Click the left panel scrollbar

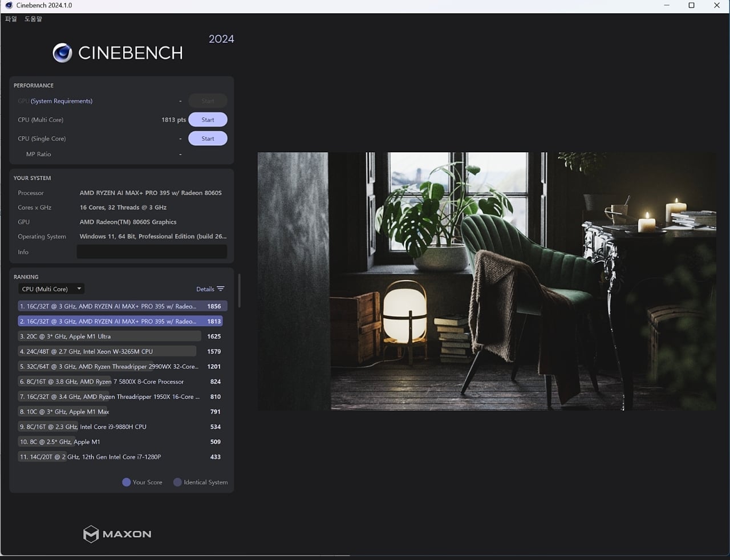click(239, 291)
